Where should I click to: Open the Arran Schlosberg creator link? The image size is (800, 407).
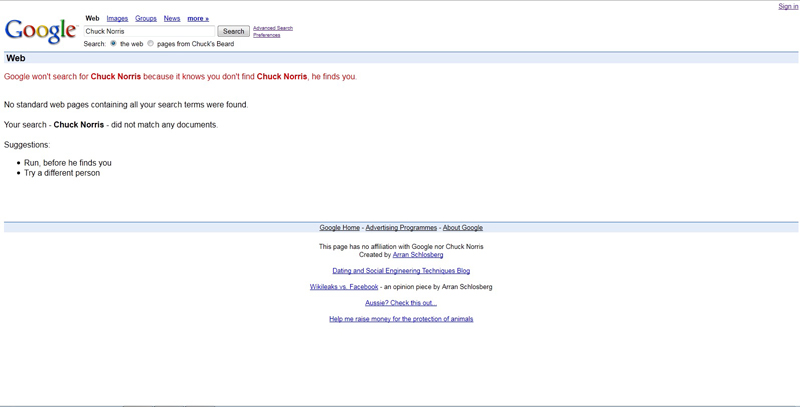pyautogui.click(x=418, y=255)
